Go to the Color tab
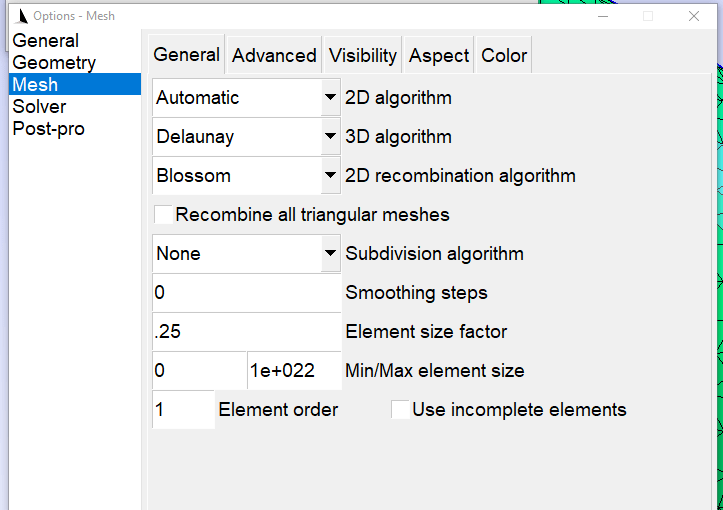The width and height of the screenshot is (723, 510). pyautogui.click(x=504, y=55)
